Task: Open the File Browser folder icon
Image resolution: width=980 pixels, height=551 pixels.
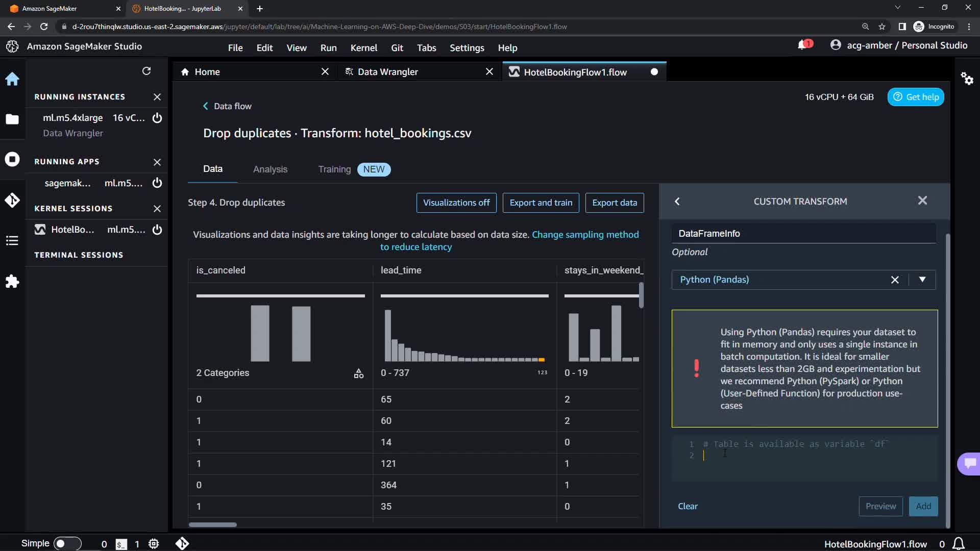Action: (12, 119)
